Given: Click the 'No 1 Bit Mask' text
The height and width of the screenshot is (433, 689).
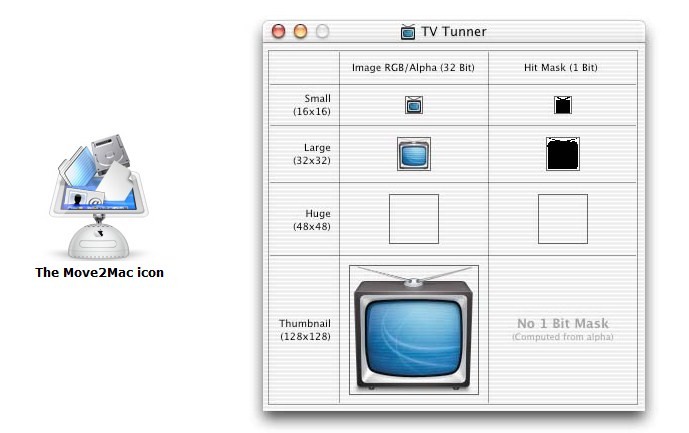Looking at the screenshot, I should [x=563, y=324].
